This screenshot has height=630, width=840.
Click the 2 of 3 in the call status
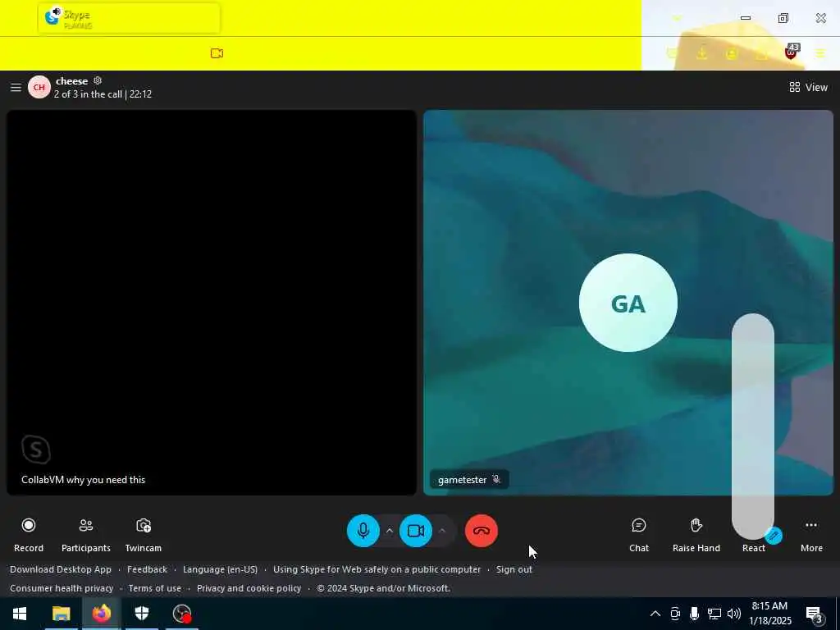103,94
